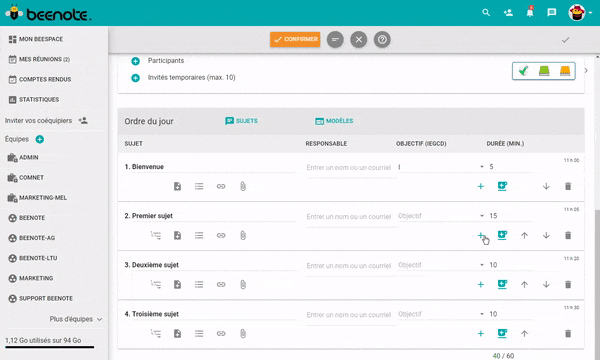
Task: Open Comptes Rendus
Action: [40, 79]
